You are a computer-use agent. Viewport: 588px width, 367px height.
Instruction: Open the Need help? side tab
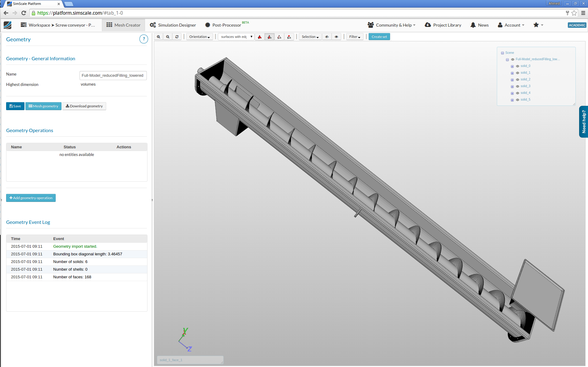pos(583,122)
